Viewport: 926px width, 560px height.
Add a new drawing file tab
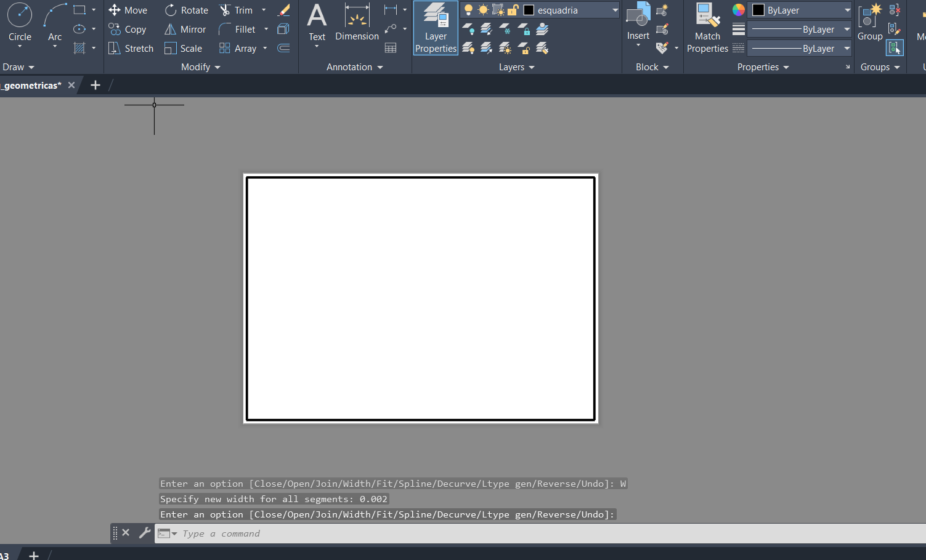[95, 86]
